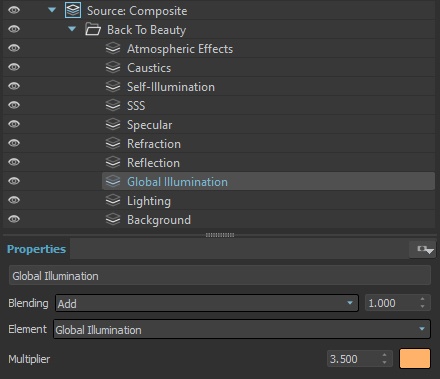Select the Source: Composite row

tap(219, 10)
